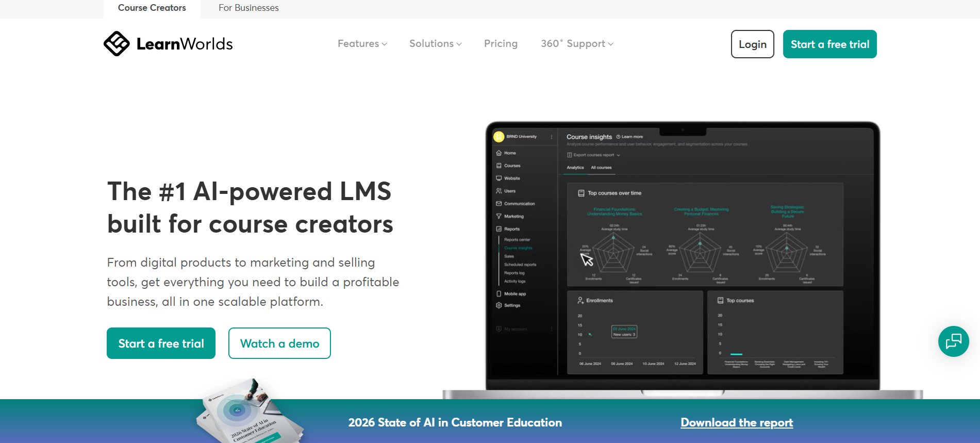Switch to the For Businesses tab
Viewport: 980px width, 443px height.
click(x=248, y=8)
